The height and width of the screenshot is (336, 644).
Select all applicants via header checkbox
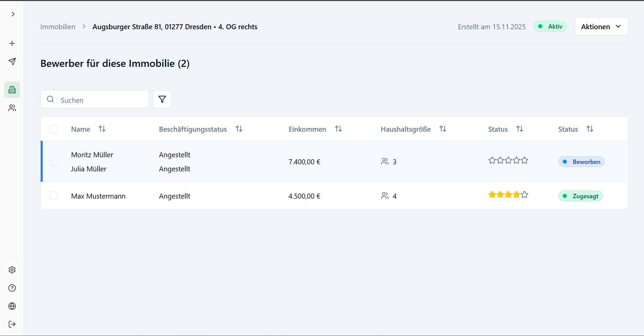54,129
